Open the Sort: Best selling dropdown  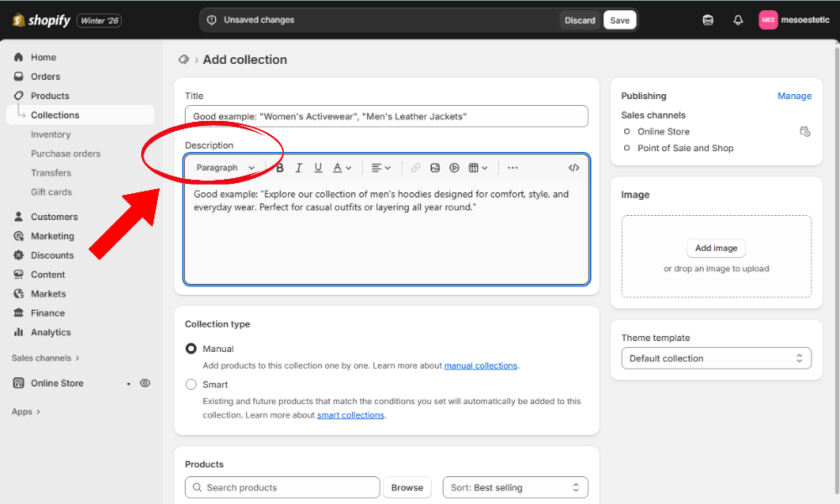tap(515, 487)
